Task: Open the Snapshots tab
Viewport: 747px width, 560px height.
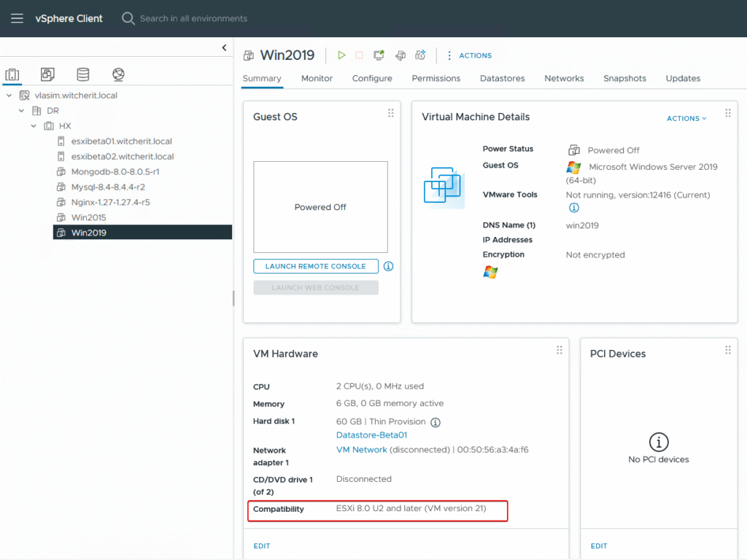Action: tap(624, 79)
